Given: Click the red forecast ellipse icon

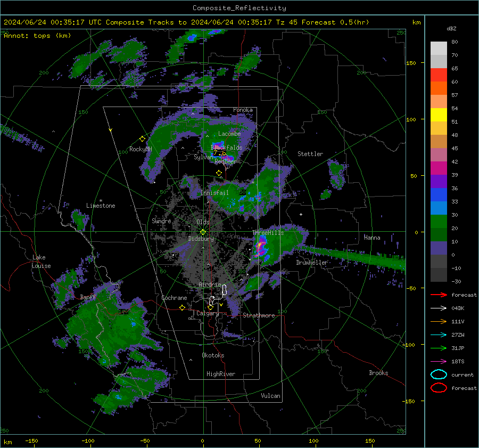Looking at the screenshot, I should point(439,388).
